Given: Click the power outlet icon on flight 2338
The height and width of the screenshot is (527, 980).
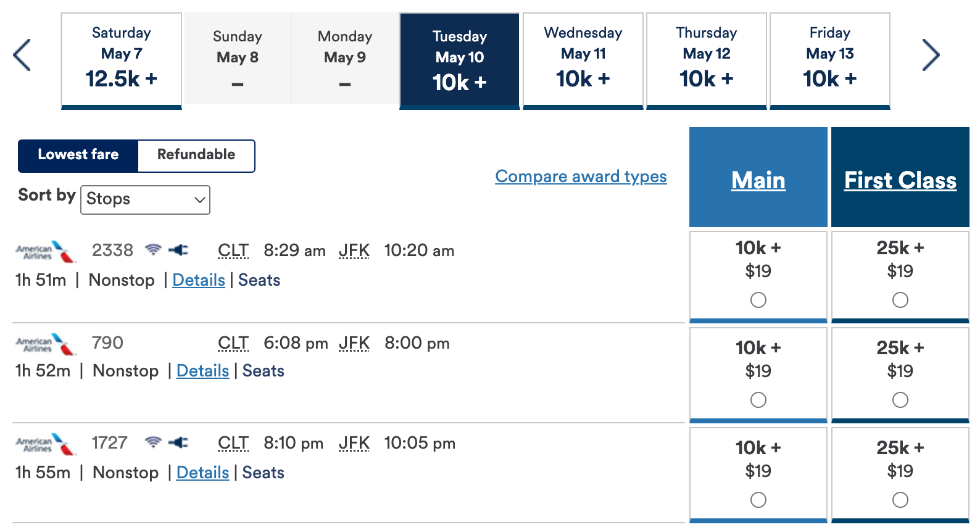Looking at the screenshot, I should [178, 250].
